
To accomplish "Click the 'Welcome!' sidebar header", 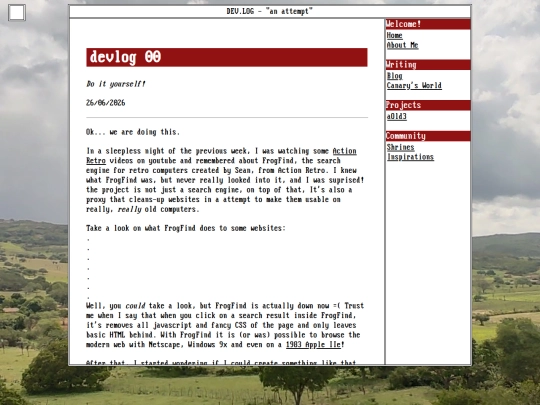I will [428, 24].
